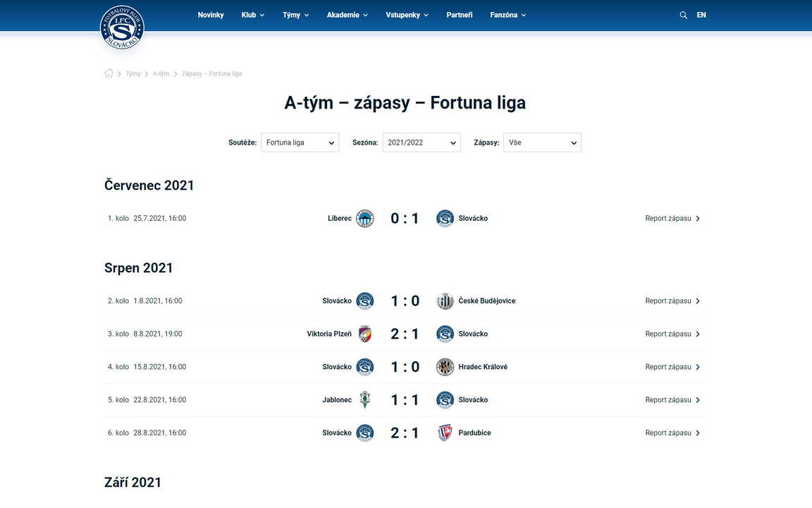
Task: Click the Jablonec team badge
Action: tap(364, 399)
